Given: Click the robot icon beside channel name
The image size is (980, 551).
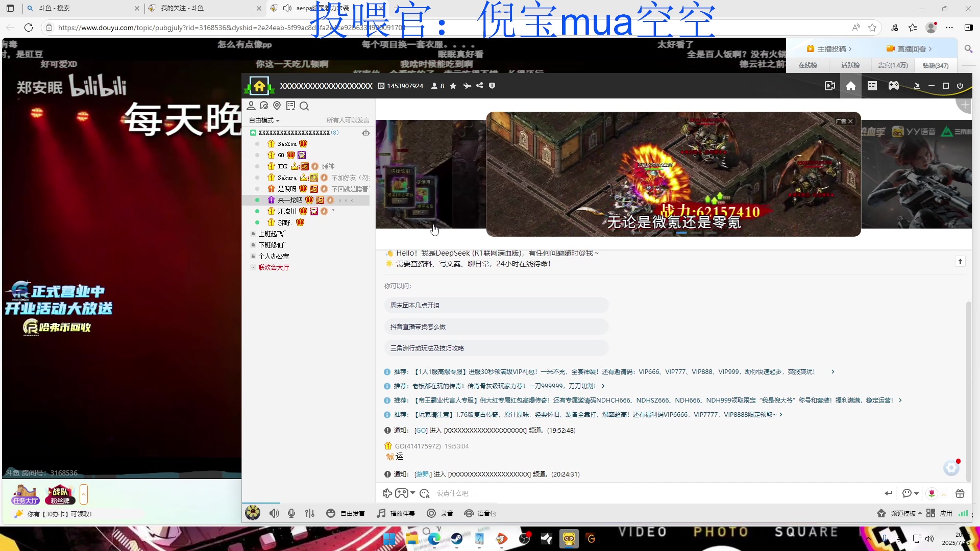Looking at the screenshot, I should tap(366, 133).
